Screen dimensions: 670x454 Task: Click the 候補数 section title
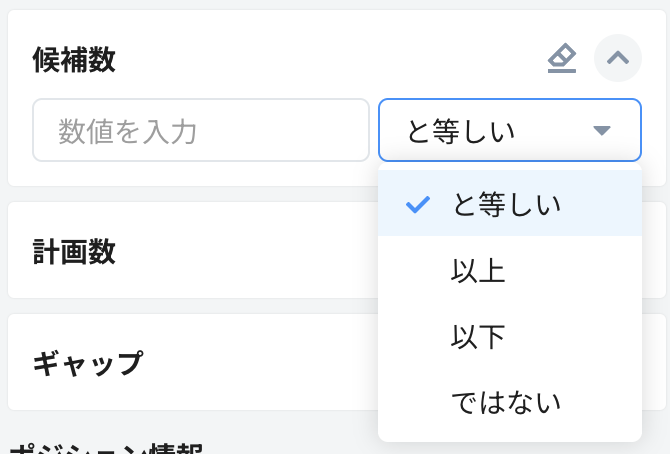pyautogui.click(x=74, y=60)
